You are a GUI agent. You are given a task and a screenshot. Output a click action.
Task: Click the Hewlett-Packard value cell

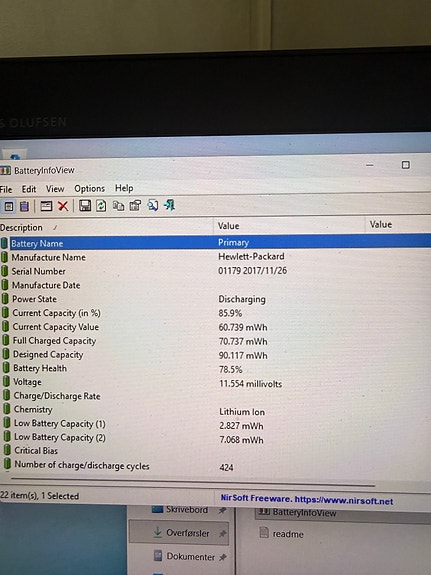[251, 256]
